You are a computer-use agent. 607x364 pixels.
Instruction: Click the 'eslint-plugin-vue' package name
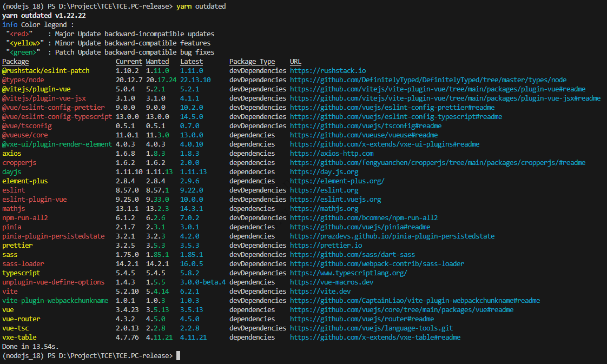(x=35, y=200)
